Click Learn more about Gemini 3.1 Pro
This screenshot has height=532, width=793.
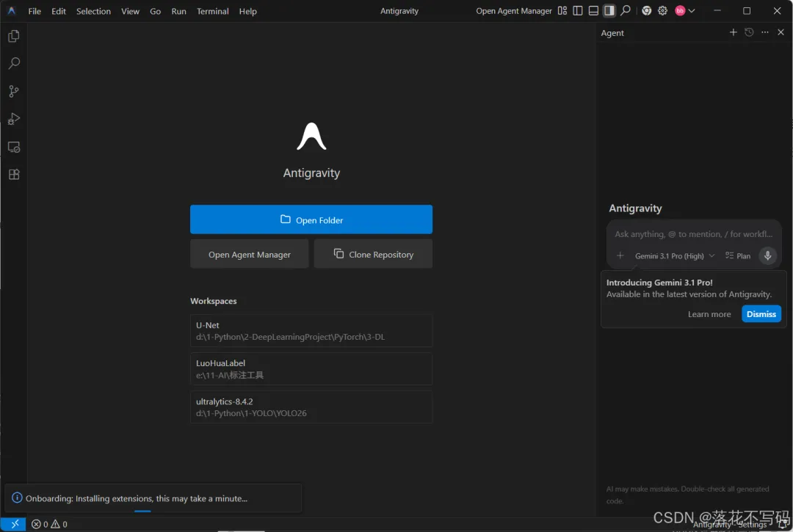coord(709,314)
